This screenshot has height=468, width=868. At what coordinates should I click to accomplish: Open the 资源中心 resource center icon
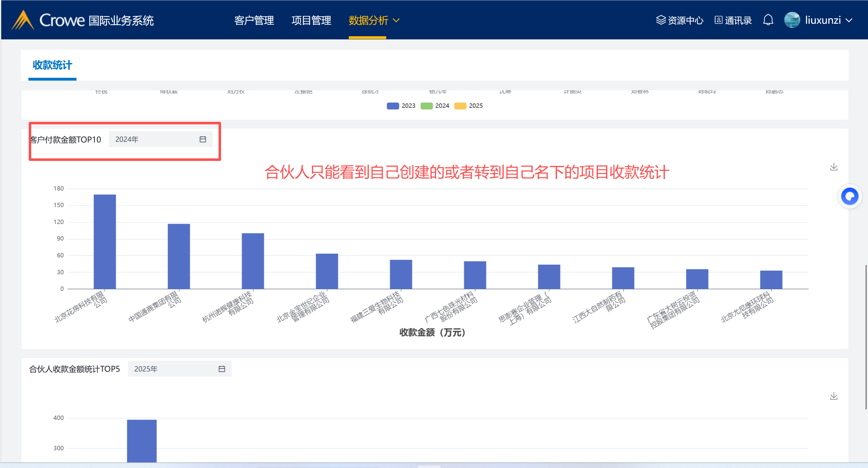pos(661,20)
